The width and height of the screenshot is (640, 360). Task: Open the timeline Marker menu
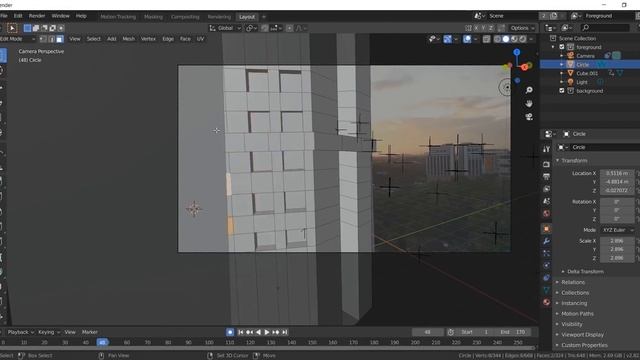pos(90,333)
